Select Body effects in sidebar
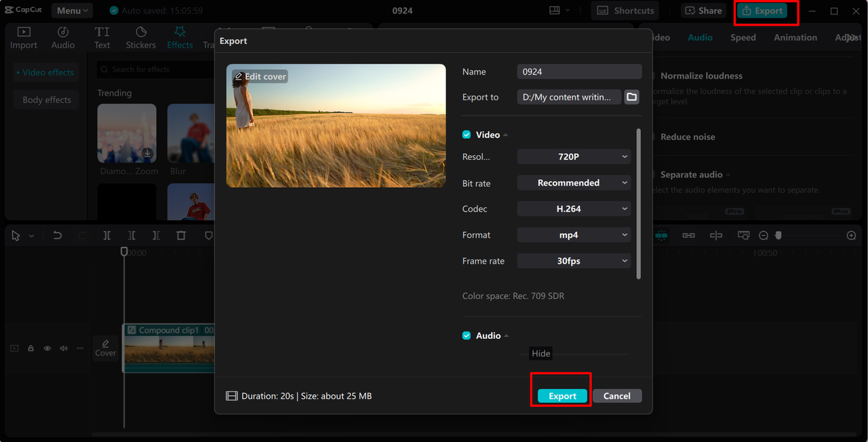The width and height of the screenshot is (868, 442). tap(45, 100)
